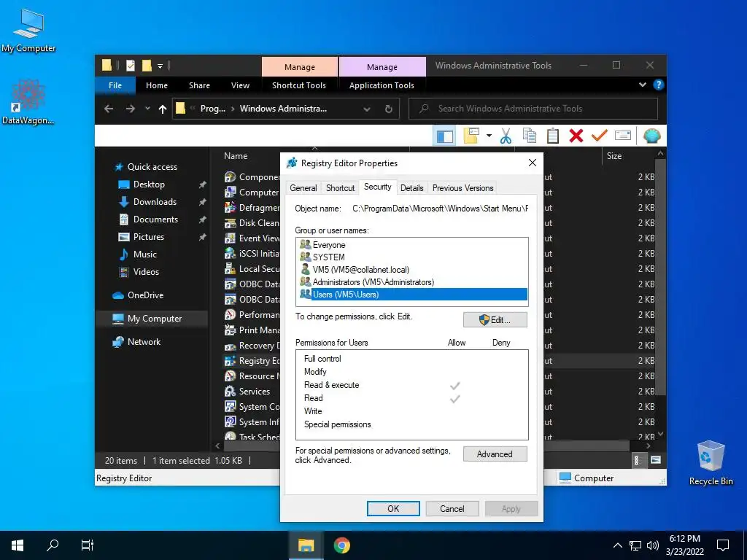Open the Application Tools tab
This screenshot has width=747, height=560.
coord(382,85)
